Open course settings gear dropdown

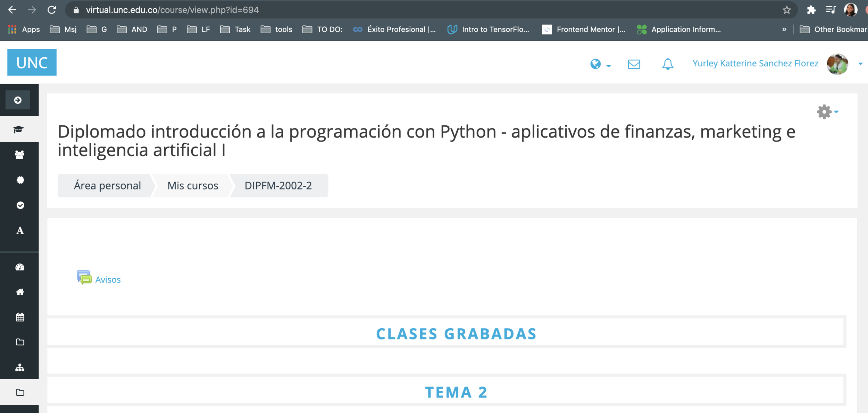point(827,112)
